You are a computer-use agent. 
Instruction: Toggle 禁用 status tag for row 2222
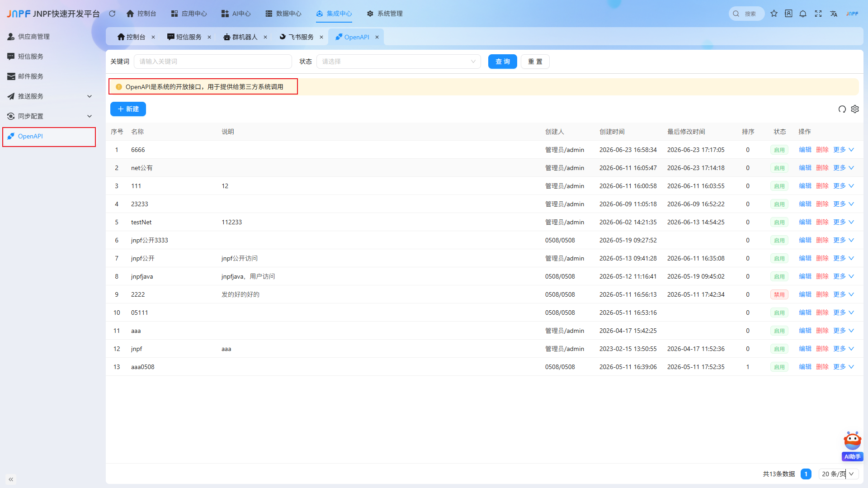[779, 294]
